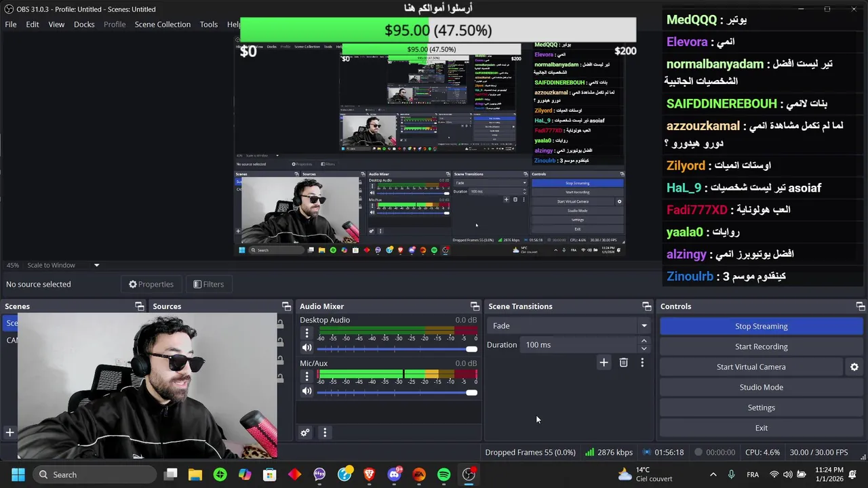Open the Profile menu
868x488 pixels.
pyautogui.click(x=115, y=24)
